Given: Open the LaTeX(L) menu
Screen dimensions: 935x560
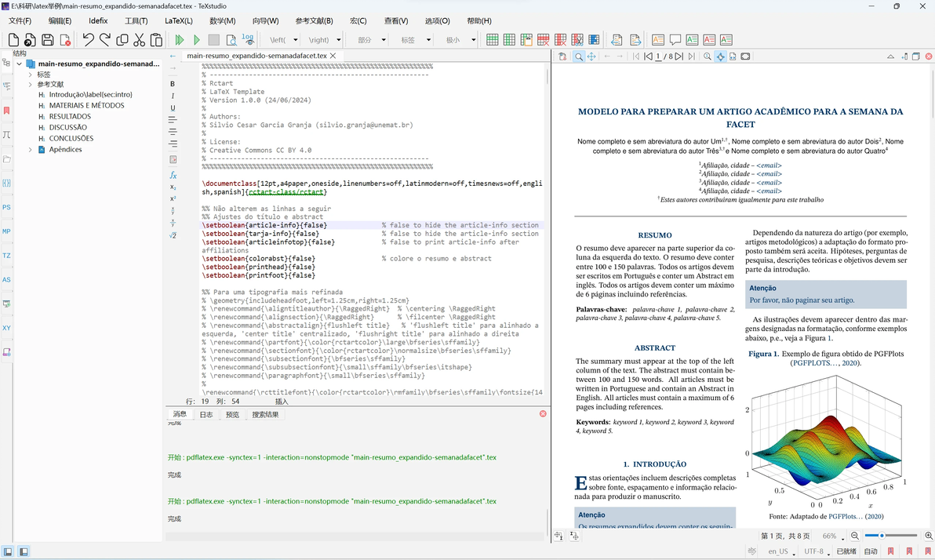Looking at the screenshot, I should coord(178,21).
